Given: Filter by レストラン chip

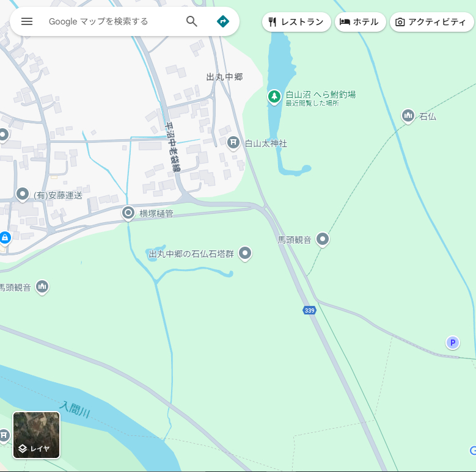Looking at the screenshot, I should point(296,22).
